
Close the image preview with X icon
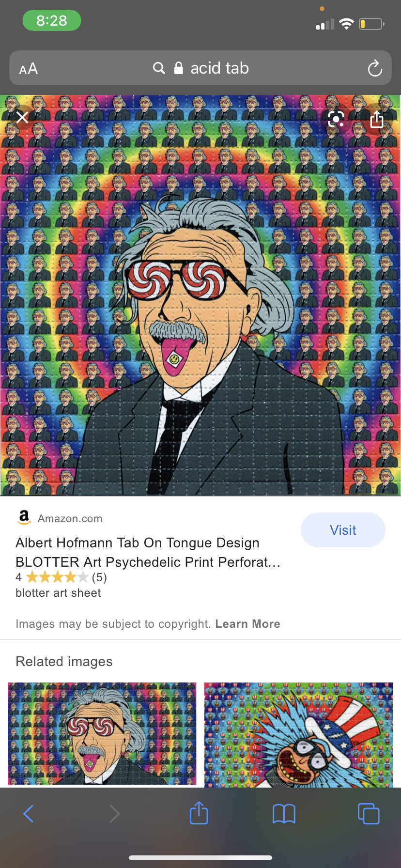pyautogui.click(x=22, y=117)
